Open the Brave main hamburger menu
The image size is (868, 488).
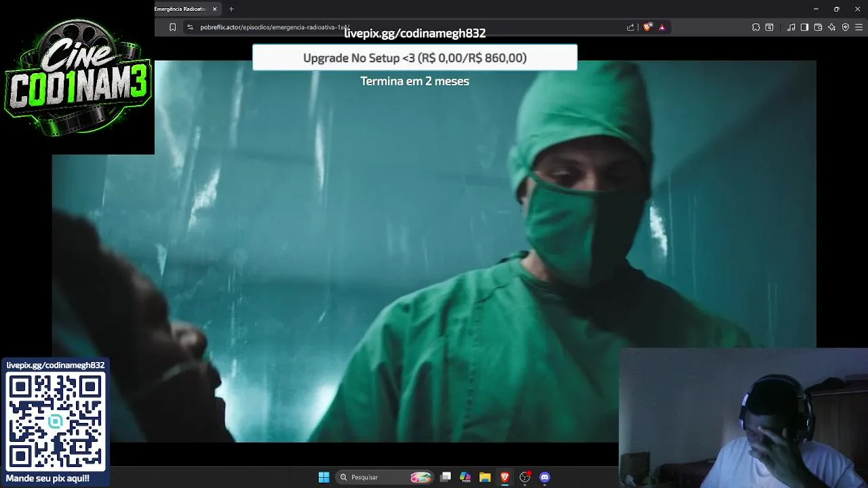[859, 27]
